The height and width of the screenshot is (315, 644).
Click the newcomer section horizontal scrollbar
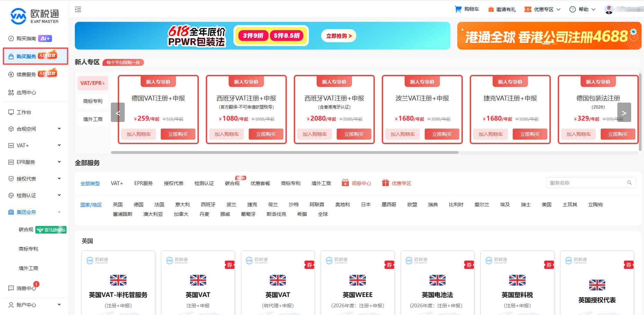(x=285, y=152)
